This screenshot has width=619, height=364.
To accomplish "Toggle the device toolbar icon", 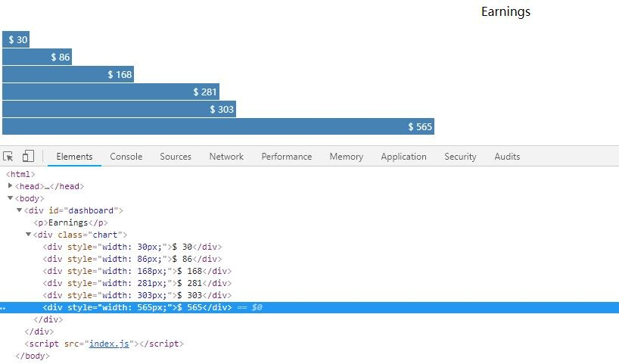I will 28,156.
